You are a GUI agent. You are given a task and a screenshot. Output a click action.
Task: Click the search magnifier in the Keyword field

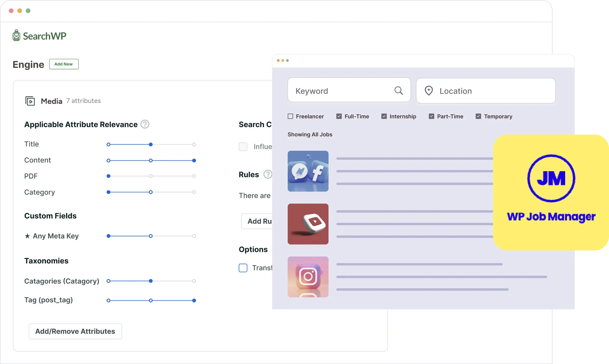pyautogui.click(x=398, y=90)
